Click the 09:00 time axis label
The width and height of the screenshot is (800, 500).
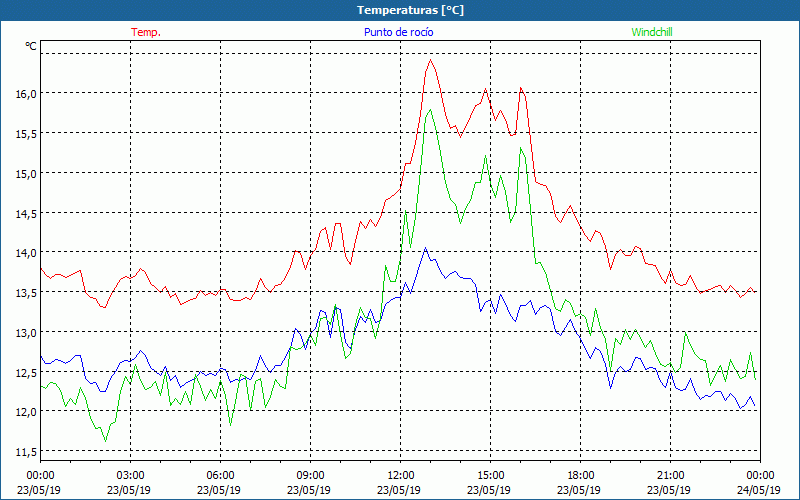311,476
